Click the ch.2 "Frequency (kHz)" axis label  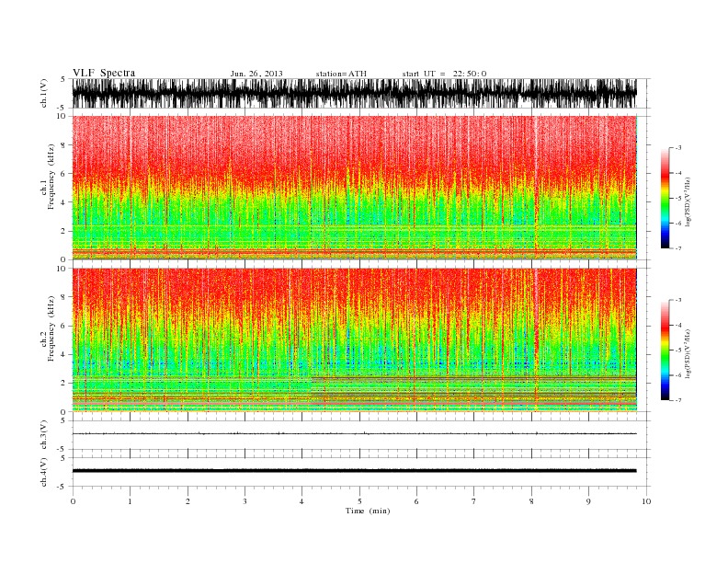(x=51, y=329)
